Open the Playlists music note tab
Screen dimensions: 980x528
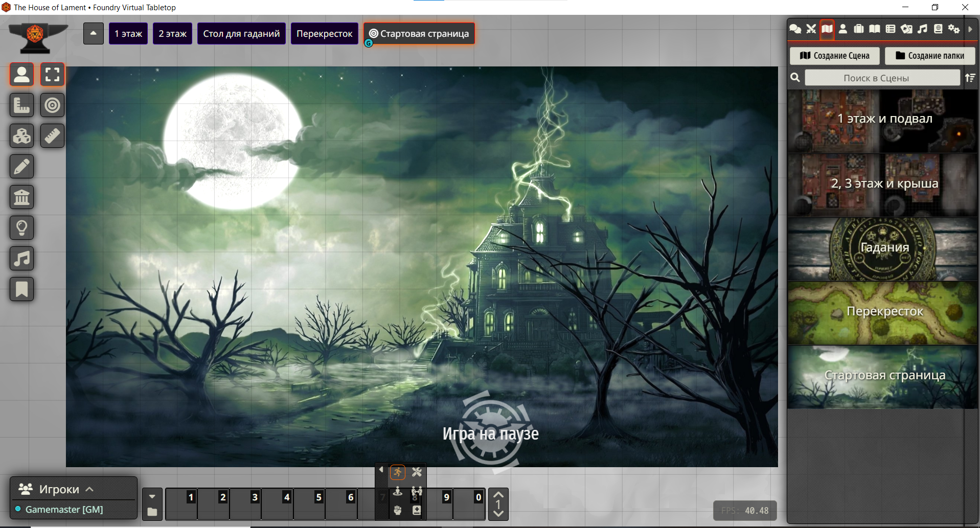(922, 29)
